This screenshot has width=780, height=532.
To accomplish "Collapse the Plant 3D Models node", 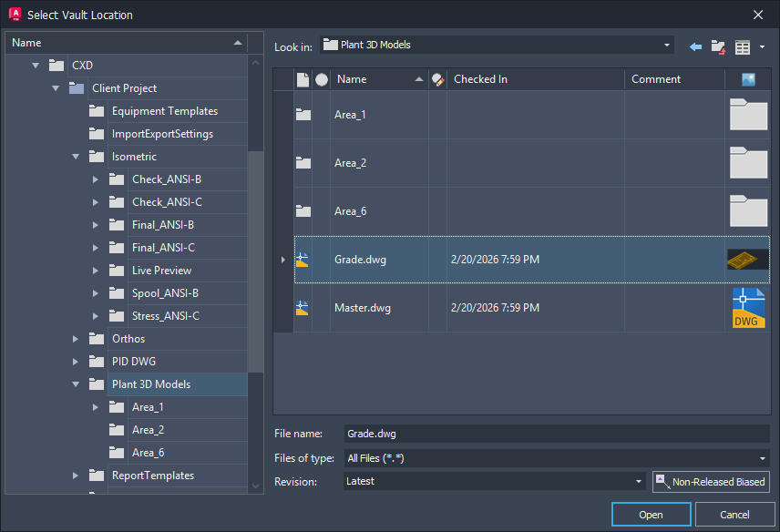I will pos(75,384).
